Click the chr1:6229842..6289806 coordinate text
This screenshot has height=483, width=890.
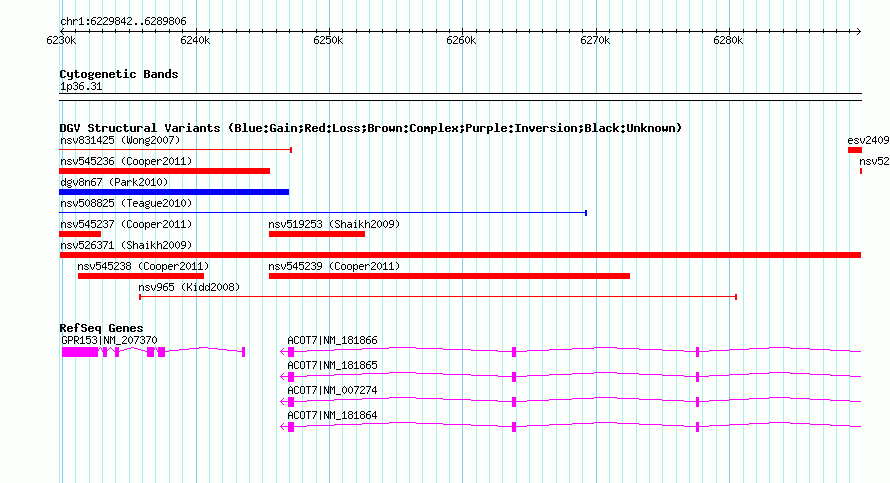(x=123, y=22)
